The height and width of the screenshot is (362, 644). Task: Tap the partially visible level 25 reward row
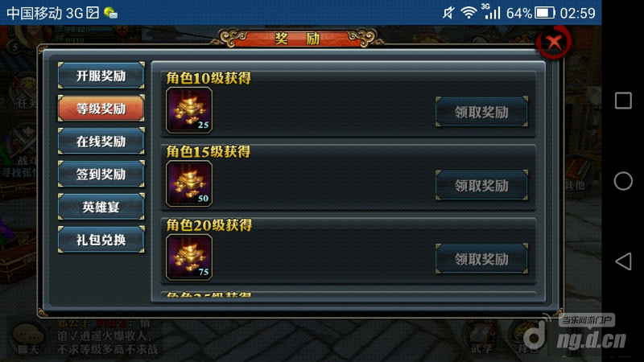(349, 296)
